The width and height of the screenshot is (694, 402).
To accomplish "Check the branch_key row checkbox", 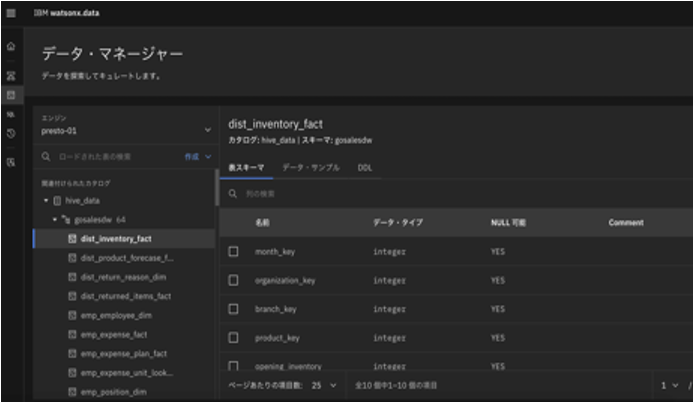I will point(233,309).
